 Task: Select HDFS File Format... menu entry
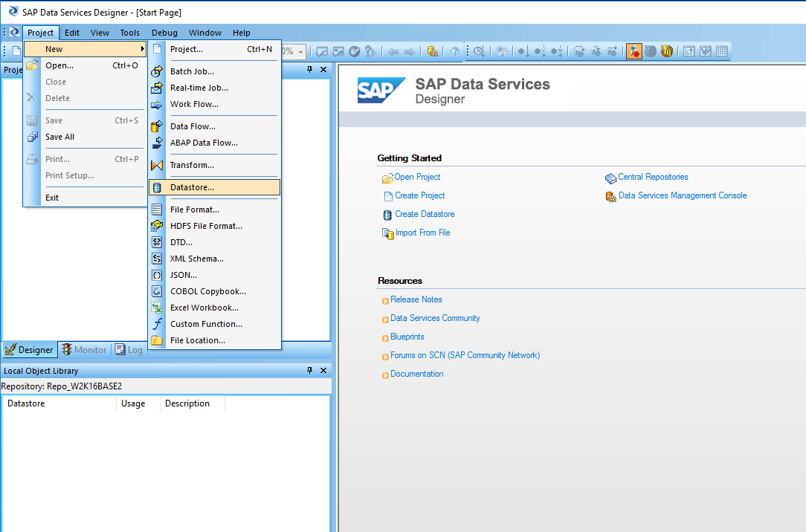[x=214, y=226]
